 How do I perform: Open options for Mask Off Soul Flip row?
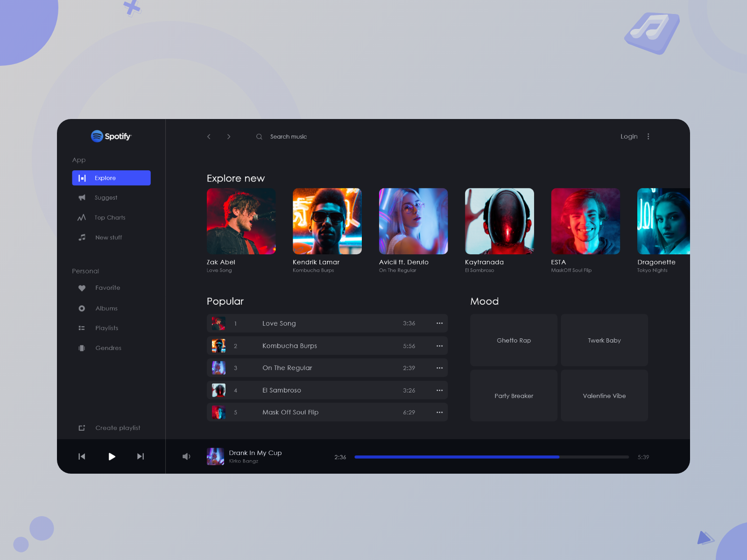click(439, 412)
